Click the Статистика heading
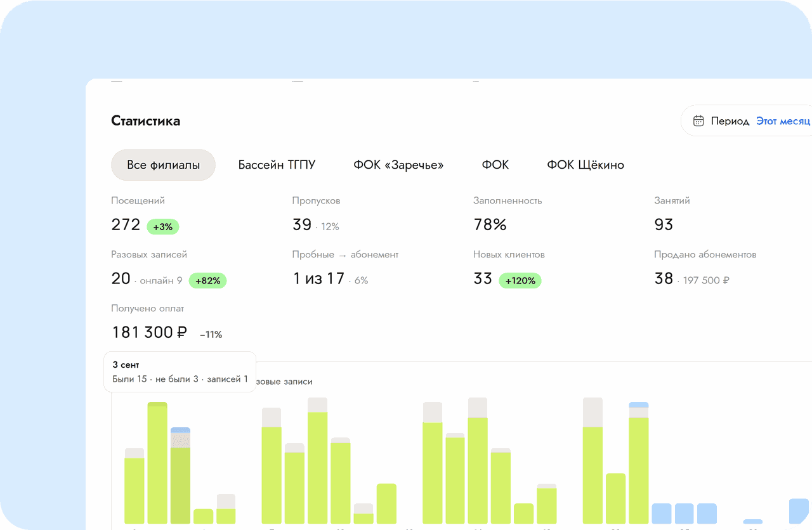This screenshot has height=530, width=812. tap(145, 120)
